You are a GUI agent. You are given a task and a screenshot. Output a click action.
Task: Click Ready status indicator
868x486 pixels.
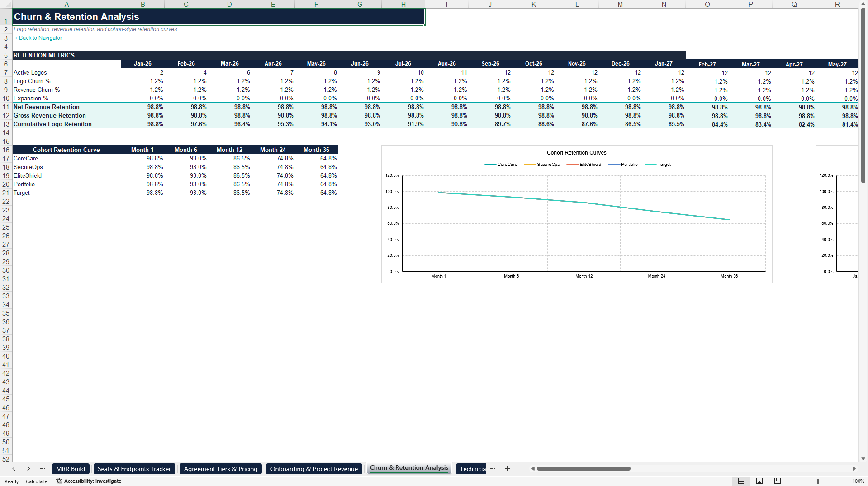coord(11,481)
